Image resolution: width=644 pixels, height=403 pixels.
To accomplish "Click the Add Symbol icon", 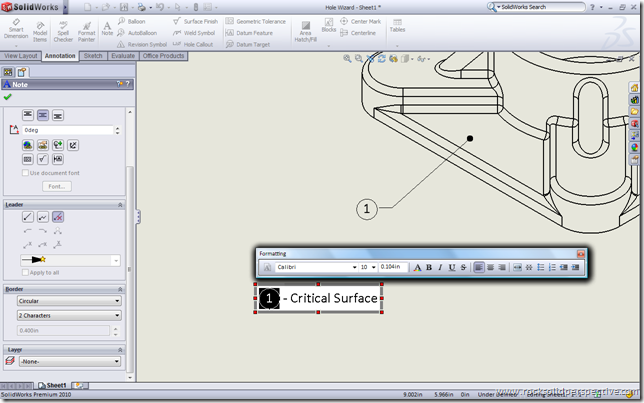I will [x=58, y=145].
